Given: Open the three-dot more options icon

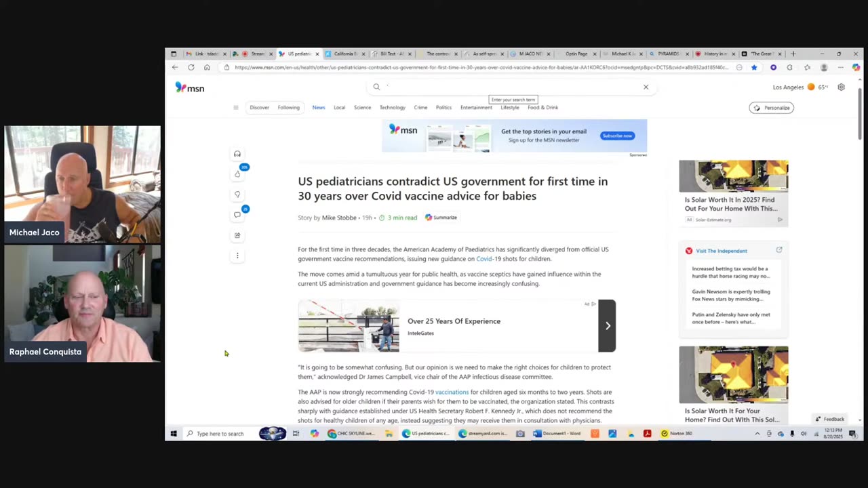Looking at the screenshot, I should click(x=237, y=256).
